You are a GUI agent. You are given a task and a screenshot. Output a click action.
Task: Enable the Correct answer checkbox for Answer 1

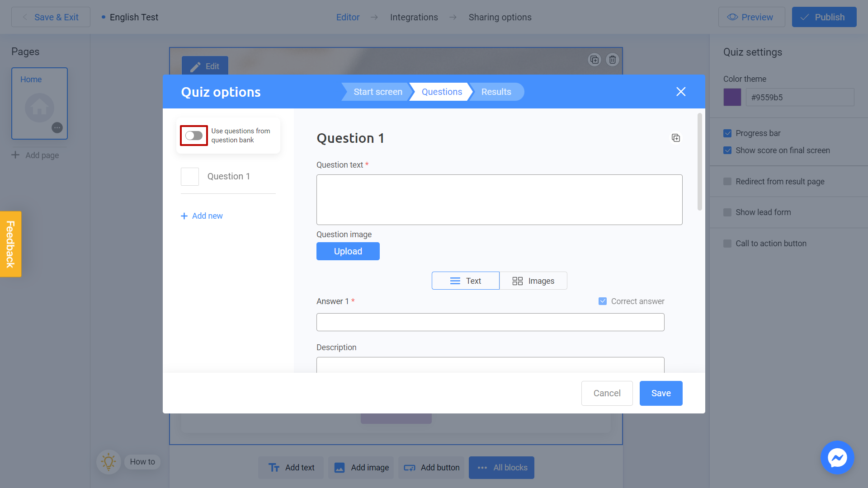[x=603, y=301]
